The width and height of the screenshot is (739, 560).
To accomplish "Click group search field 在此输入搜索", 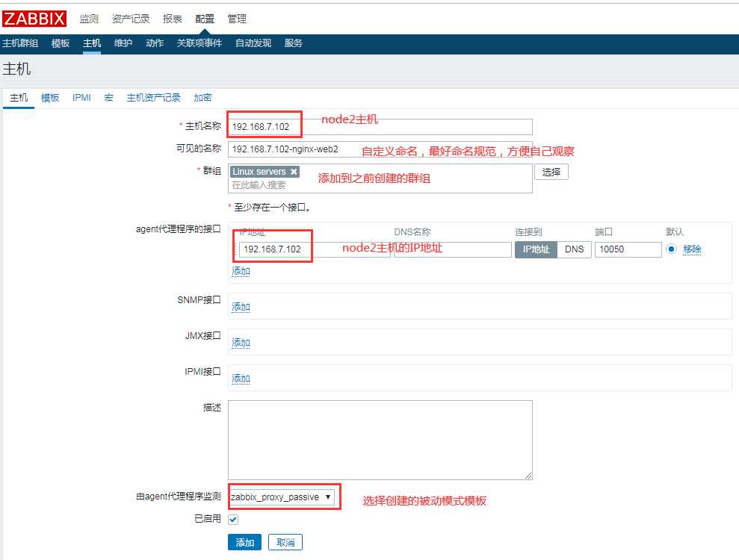I will [x=380, y=185].
